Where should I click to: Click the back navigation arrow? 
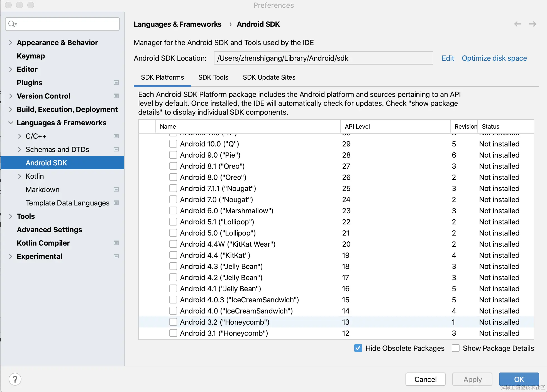(x=518, y=24)
